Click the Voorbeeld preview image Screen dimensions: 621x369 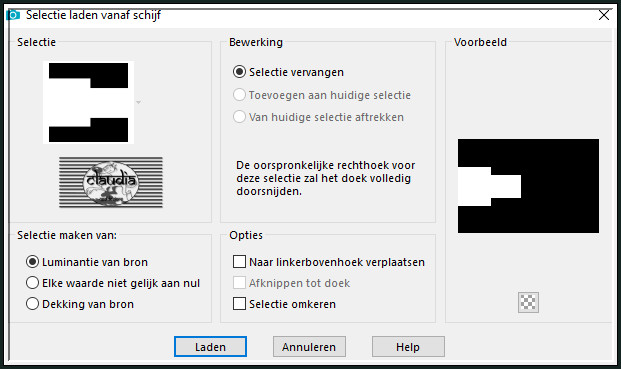coord(528,186)
